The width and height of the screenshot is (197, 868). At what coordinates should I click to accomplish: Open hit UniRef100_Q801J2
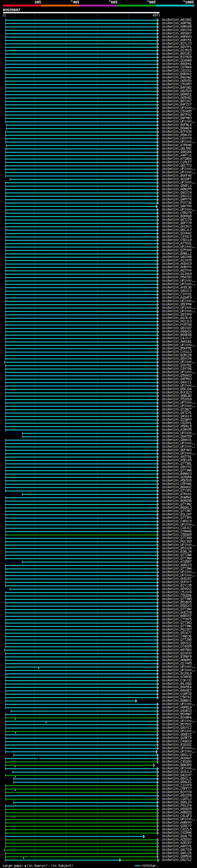pyautogui.click(x=177, y=755)
